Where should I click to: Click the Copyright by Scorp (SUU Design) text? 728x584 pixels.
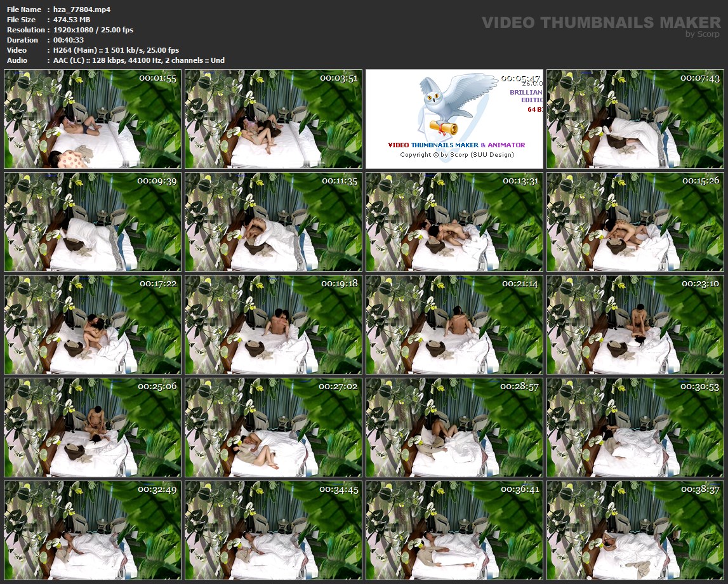(456, 155)
